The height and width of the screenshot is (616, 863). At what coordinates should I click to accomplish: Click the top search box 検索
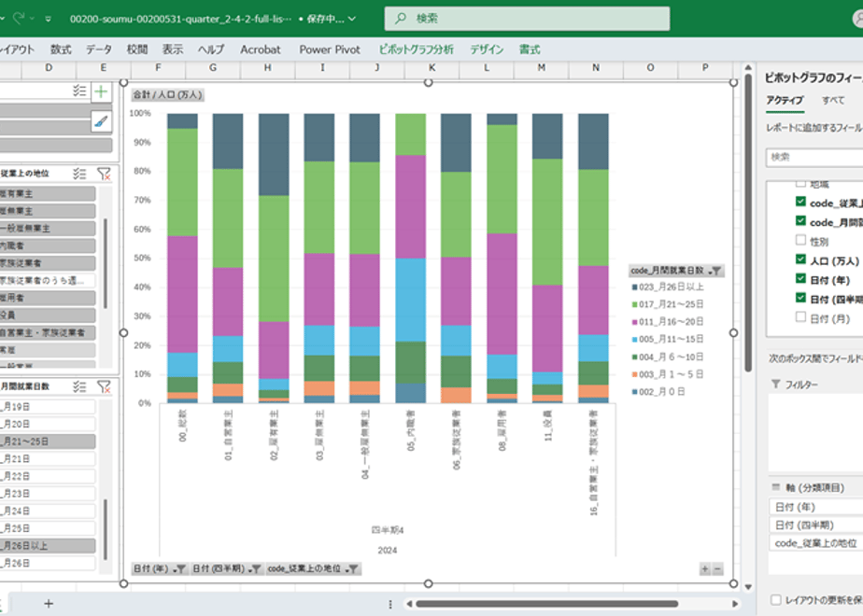pyautogui.click(x=527, y=18)
